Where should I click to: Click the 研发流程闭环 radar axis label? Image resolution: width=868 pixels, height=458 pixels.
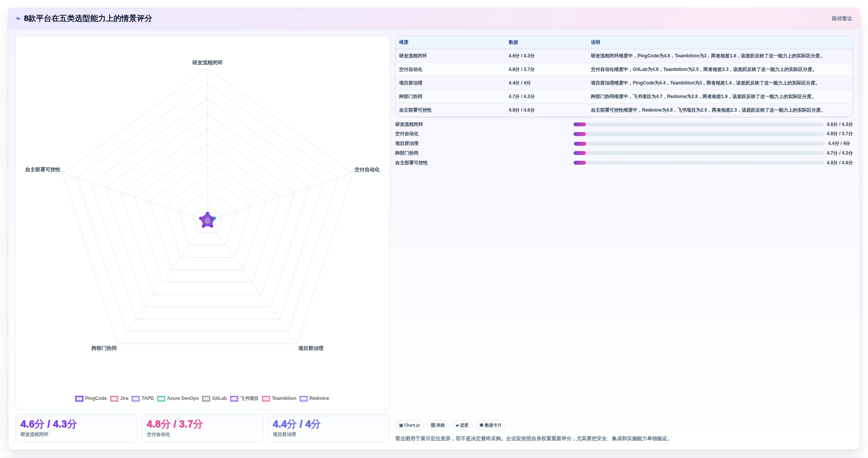coord(207,63)
